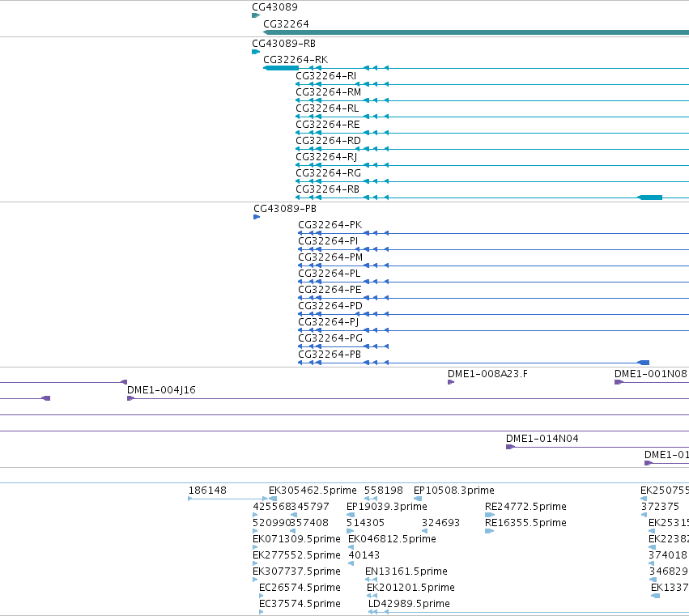This screenshot has width=689, height=616.
Task: Click the exon block on CG32264-PB protein
Action: tap(644, 363)
